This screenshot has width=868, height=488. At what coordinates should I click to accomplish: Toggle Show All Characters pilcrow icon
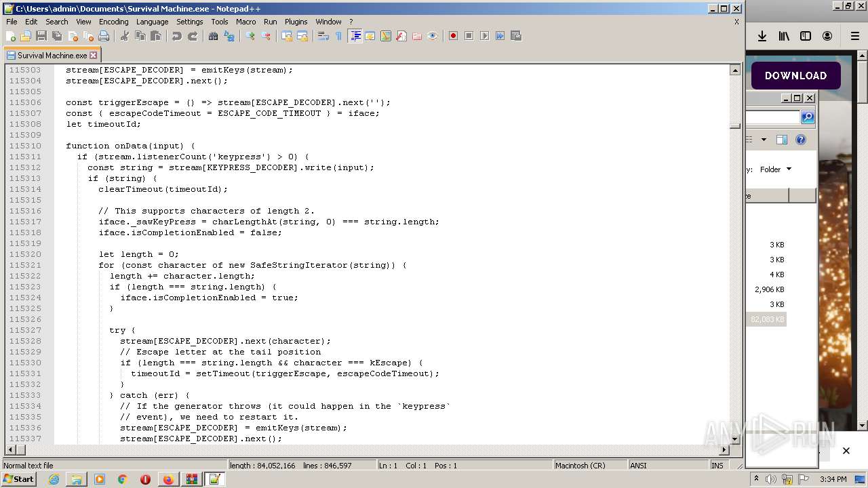(x=339, y=36)
